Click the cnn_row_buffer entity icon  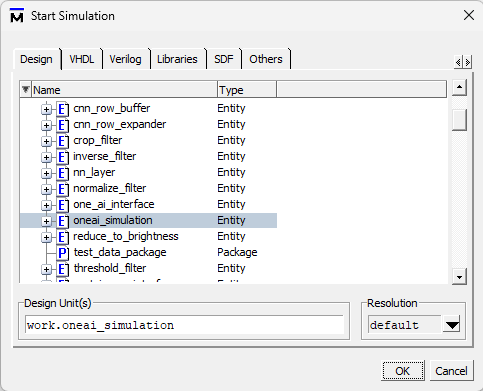[62, 109]
